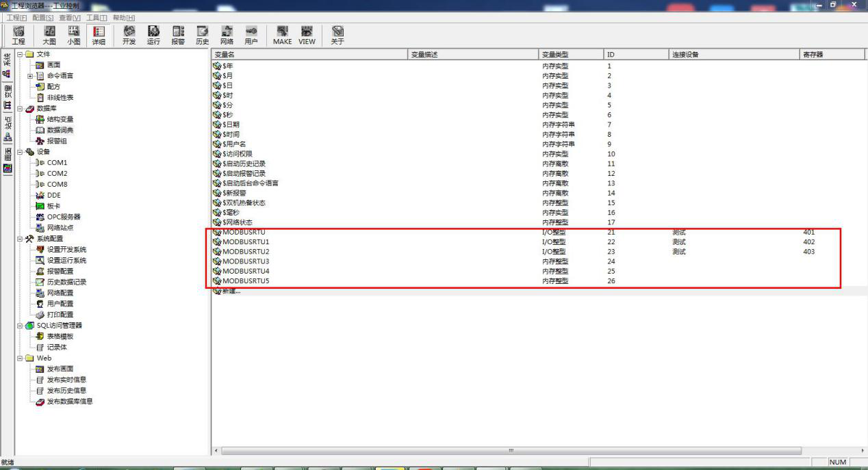868x470 pixels.
Task: Open the VIEW runtime icon
Action: [307, 35]
